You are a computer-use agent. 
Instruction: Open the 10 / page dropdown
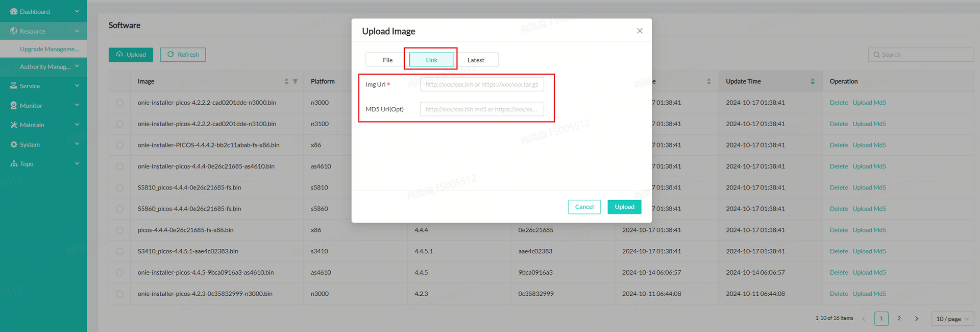(952, 319)
